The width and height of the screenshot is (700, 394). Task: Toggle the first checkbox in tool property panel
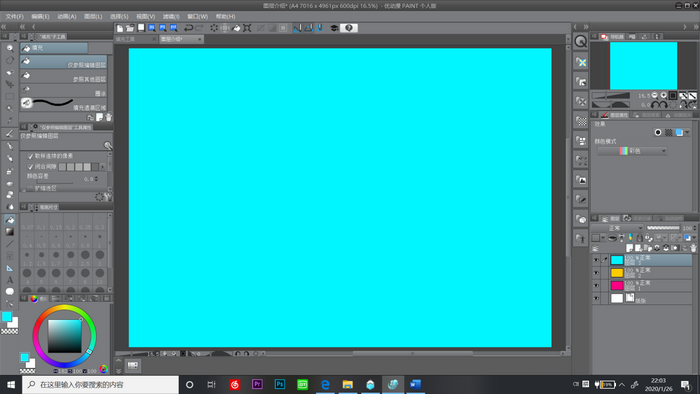tap(30, 156)
